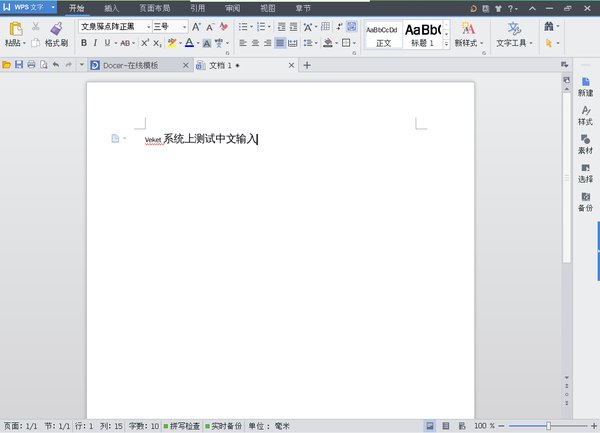This screenshot has height=433, width=600.
Task: Click the Save icon in quick toolbar
Action: click(19, 65)
